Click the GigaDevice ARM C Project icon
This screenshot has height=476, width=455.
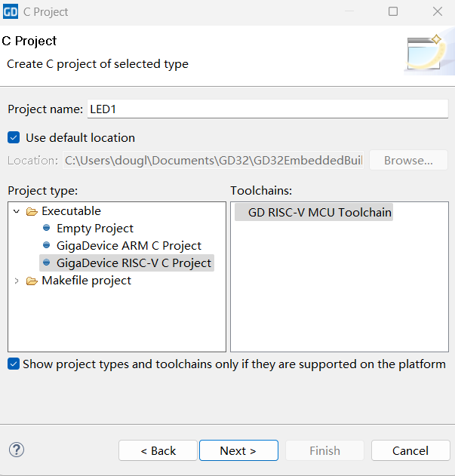click(47, 245)
